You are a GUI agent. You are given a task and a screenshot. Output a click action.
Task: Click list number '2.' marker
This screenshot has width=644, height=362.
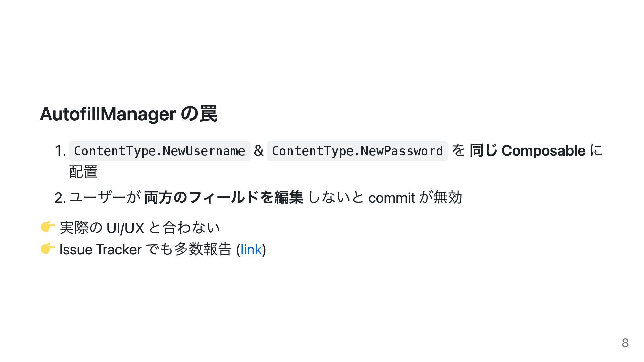click(60, 198)
